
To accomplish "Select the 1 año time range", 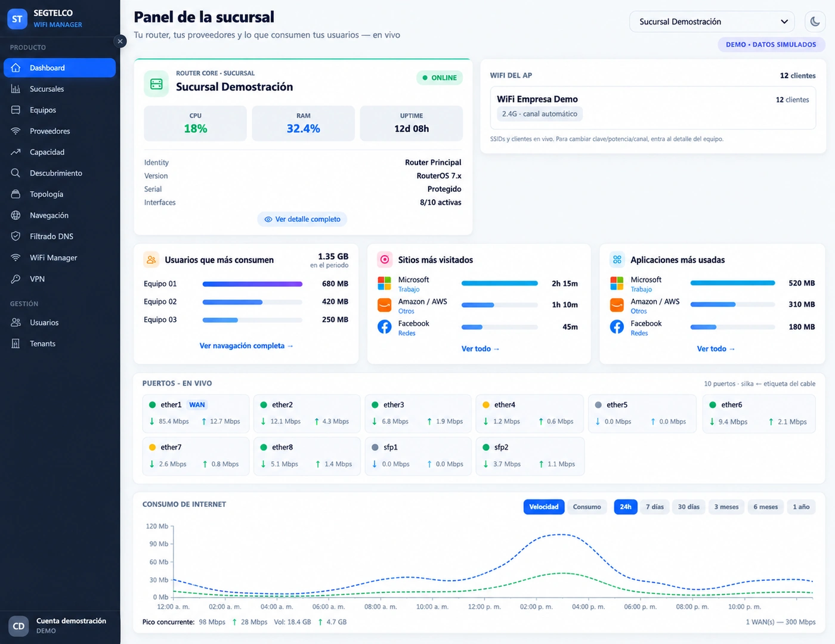I will coord(801,507).
